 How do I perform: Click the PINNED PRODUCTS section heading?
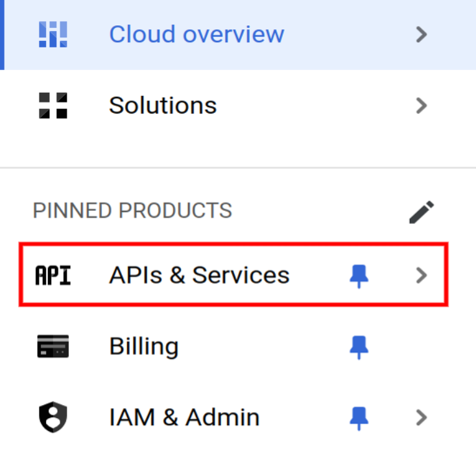pos(132,211)
